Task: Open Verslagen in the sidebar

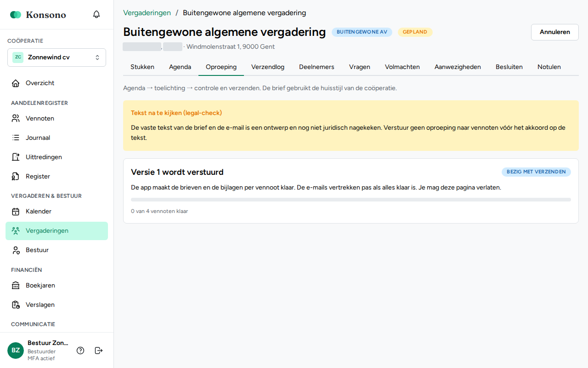Action: coord(57,305)
